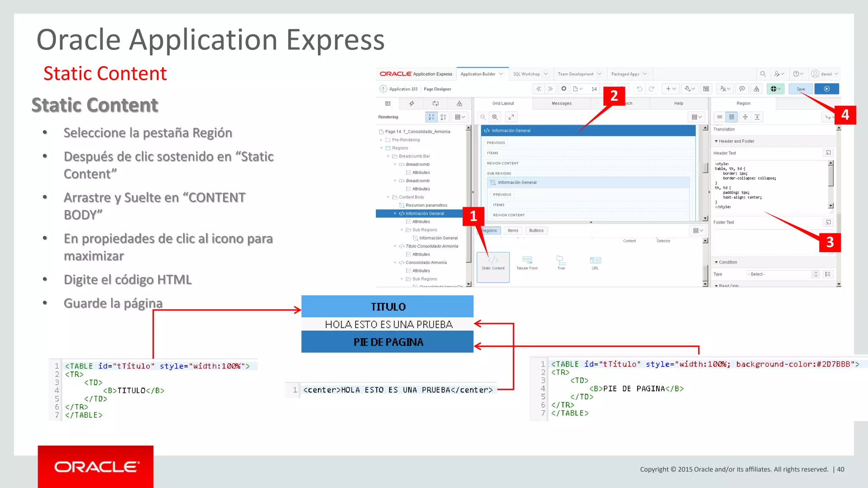Click the Developer Comments speech bubble icon
Viewport: 868px width, 488px height.
pyautogui.click(x=742, y=89)
